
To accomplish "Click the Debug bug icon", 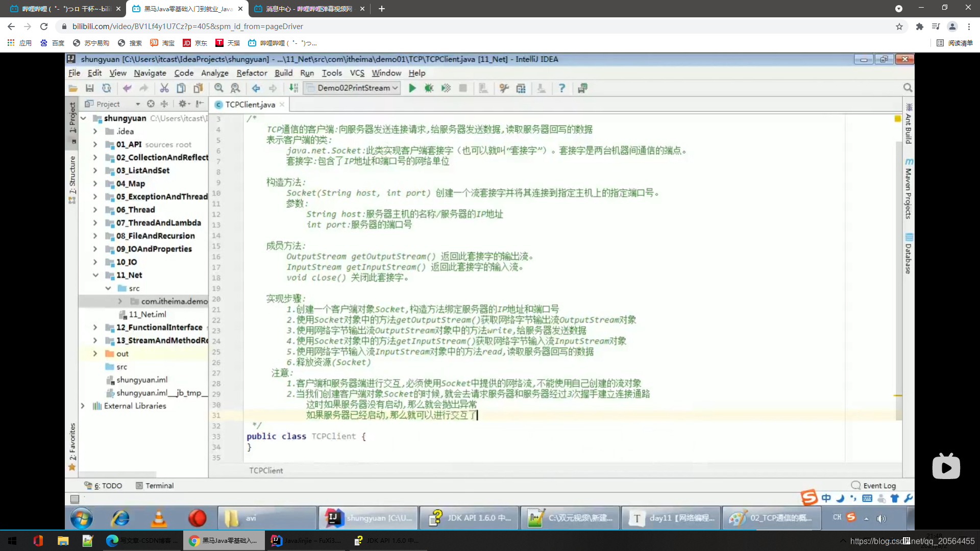I will pos(429,88).
